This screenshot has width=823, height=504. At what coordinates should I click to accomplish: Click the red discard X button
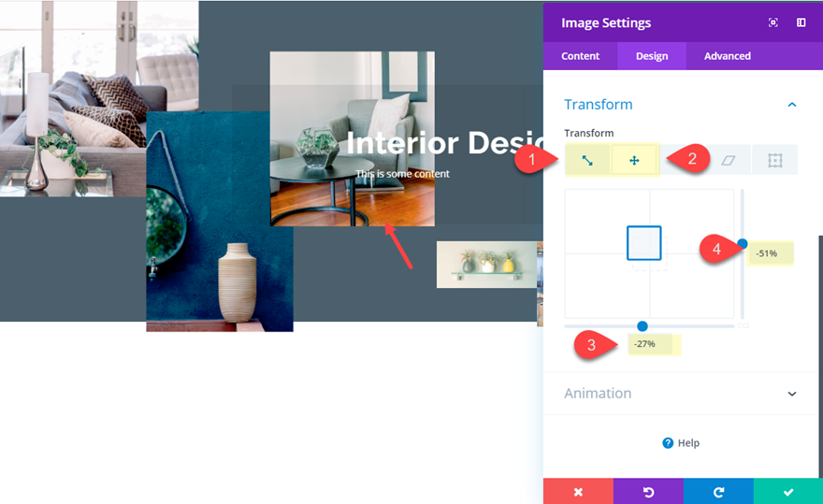578,492
